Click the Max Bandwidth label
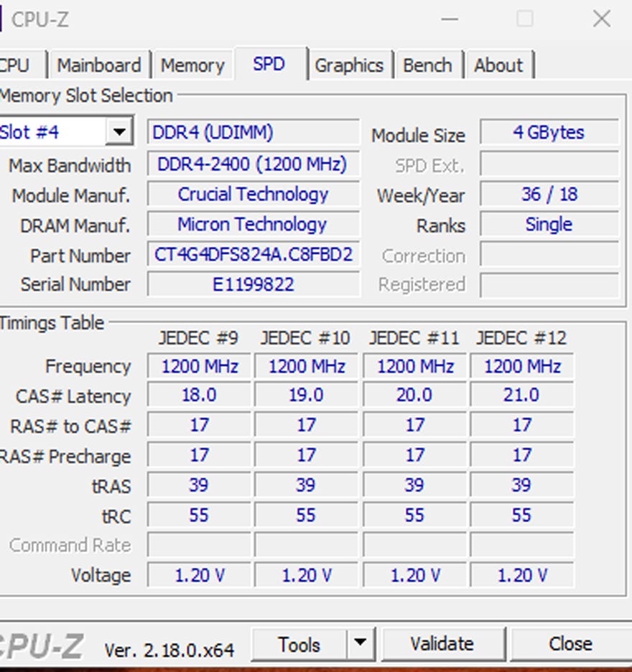Viewport: 632px width, 672px height. point(70,165)
